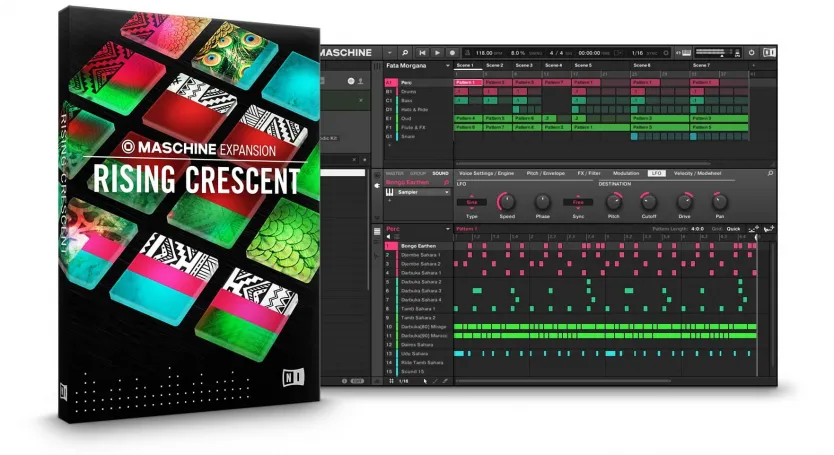
Task: Click the Play button in transport bar
Action: (x=438, y=52)
